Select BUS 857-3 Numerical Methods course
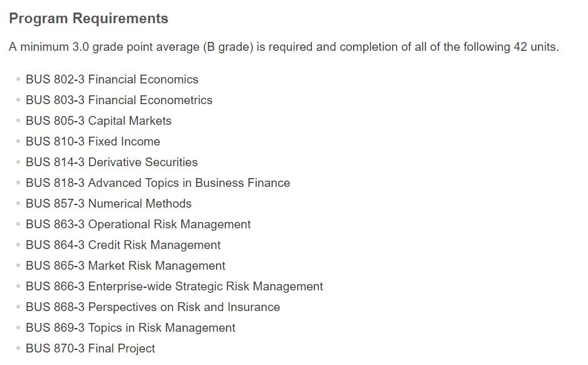Image resolution: width=588 pixels, height=365 pixels. (109, 204)
